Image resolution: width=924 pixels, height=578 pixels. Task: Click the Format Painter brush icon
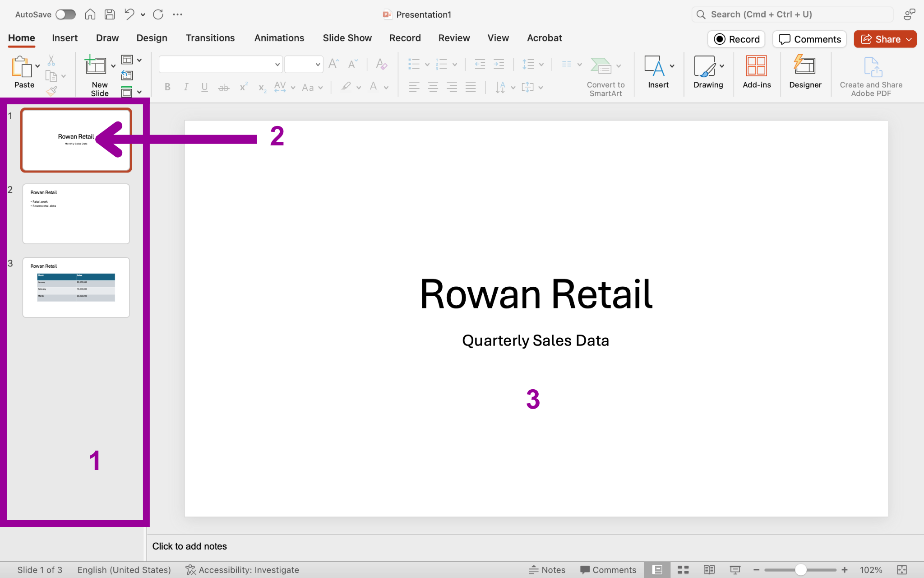click(x=51, y=91)
